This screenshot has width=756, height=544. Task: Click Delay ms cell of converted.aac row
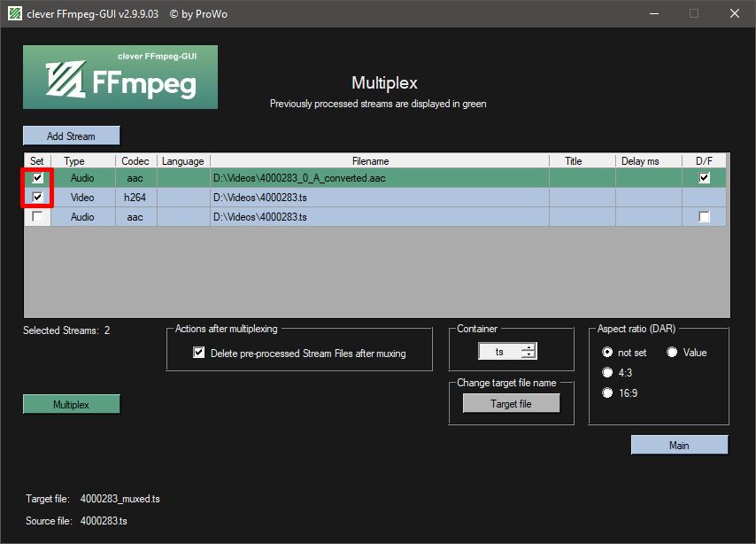649,177
